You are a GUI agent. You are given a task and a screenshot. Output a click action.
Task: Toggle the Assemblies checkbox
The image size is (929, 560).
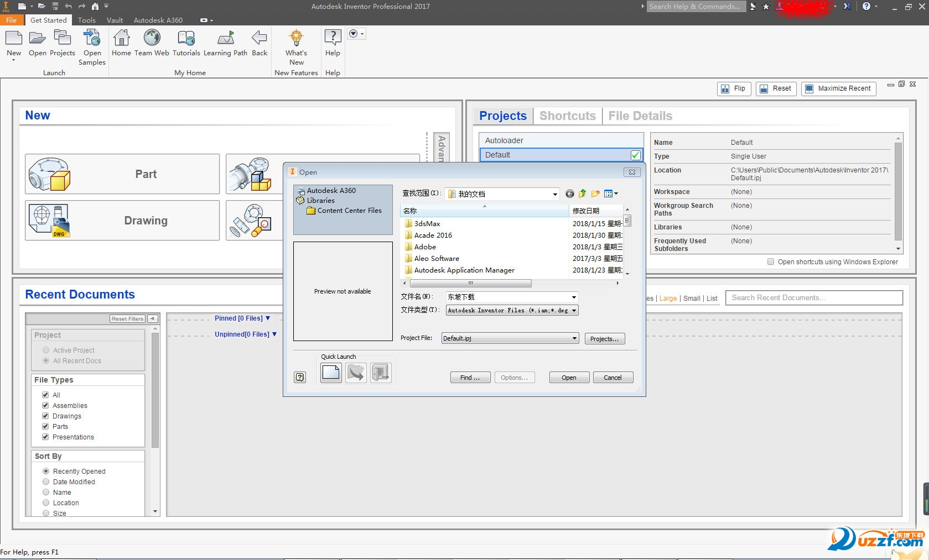45,405
